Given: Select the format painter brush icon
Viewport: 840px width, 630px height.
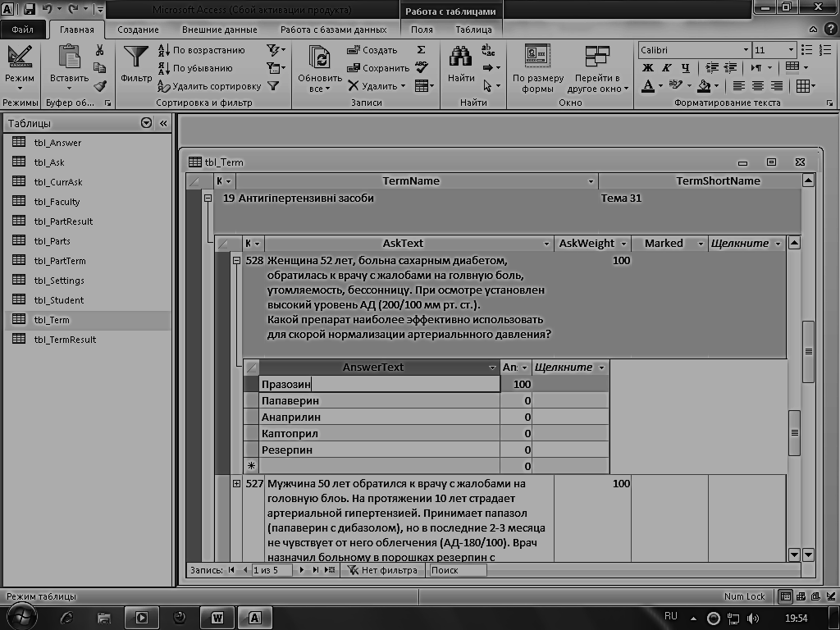Looking at the screenshot, I should point(99,85).
